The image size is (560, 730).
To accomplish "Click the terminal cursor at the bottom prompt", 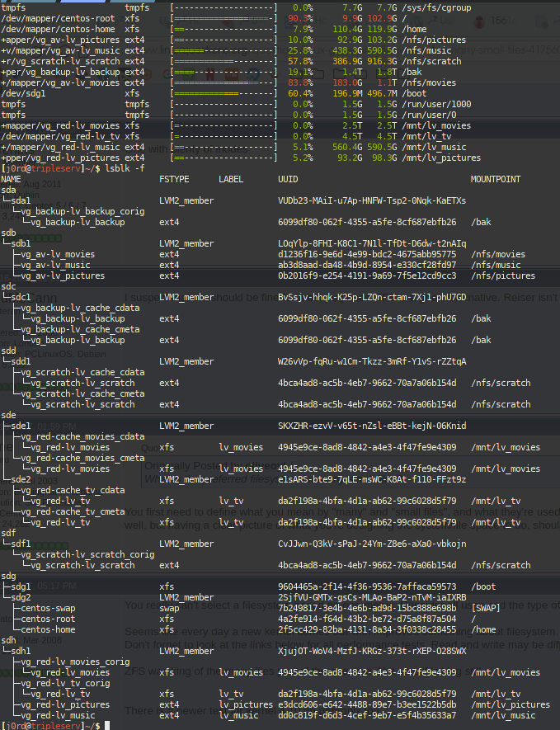I will (107, 725).
